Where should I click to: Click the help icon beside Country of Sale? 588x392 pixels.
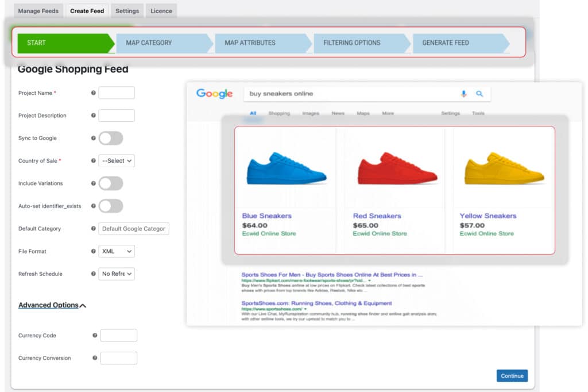(94, 160)
